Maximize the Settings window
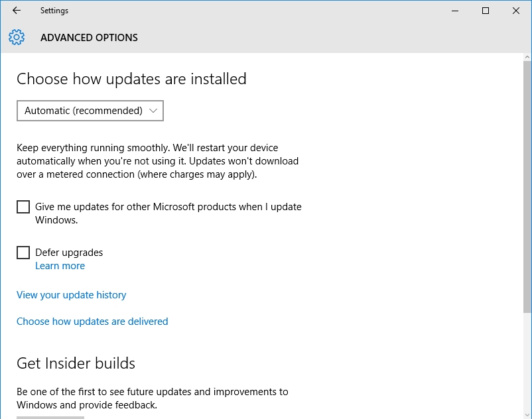Screen dimensions: 532x419 coord(485,11)
